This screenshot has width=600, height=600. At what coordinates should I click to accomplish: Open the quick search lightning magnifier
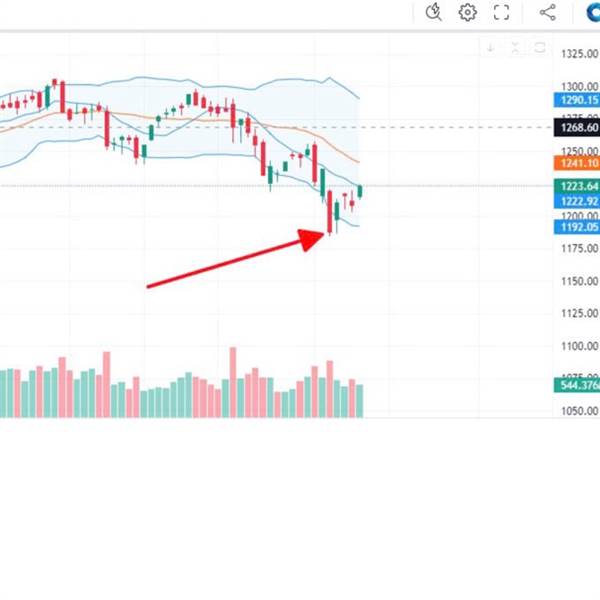tap(433, 12)
